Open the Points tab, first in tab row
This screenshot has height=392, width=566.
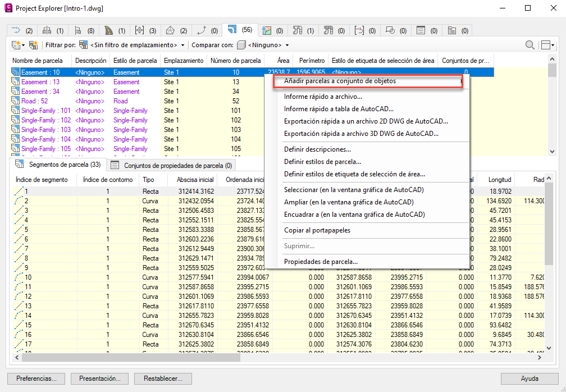click(x=22, y=30)
